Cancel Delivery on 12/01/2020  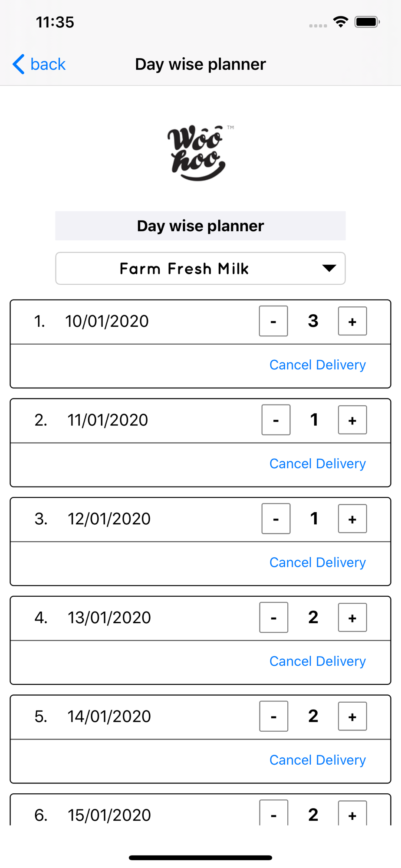317,563
